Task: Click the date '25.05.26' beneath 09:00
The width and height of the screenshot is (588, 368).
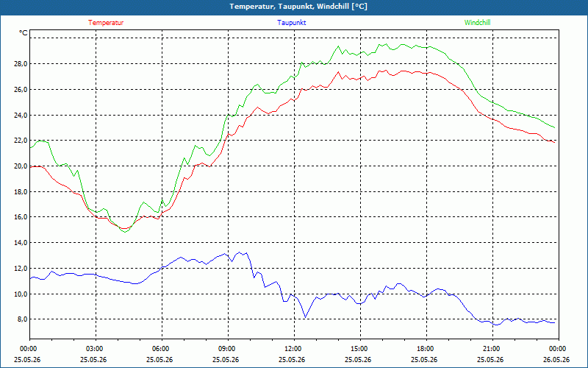Action: tap(226, 360)
